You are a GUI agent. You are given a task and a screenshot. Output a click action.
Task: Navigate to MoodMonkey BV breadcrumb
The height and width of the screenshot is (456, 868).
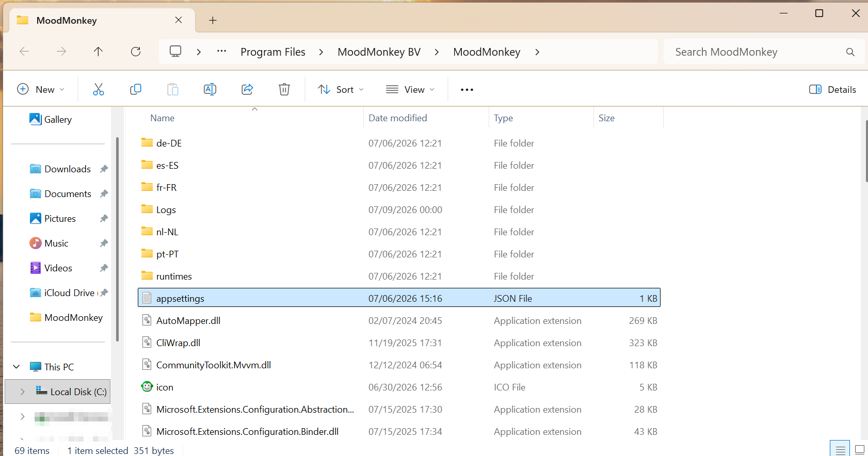coord(379,52)
